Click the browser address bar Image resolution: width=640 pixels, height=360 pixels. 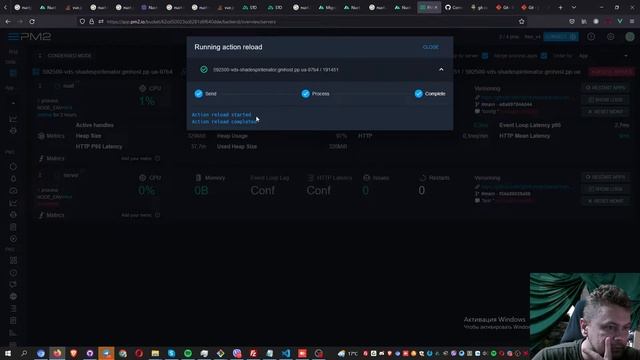[302, 22]
